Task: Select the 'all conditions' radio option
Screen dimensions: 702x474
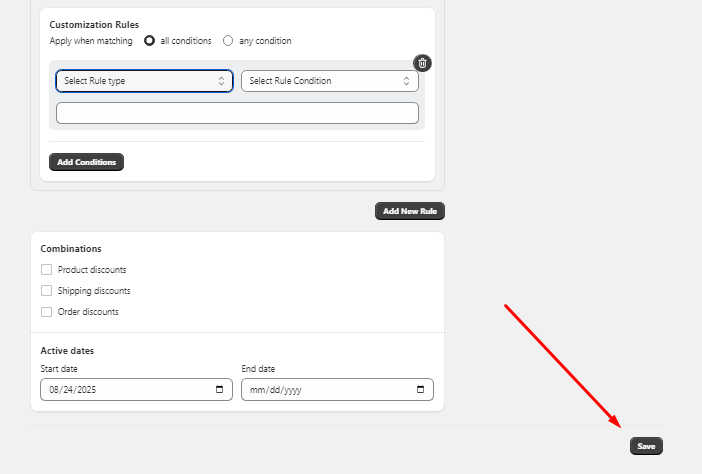Action: 150,41
